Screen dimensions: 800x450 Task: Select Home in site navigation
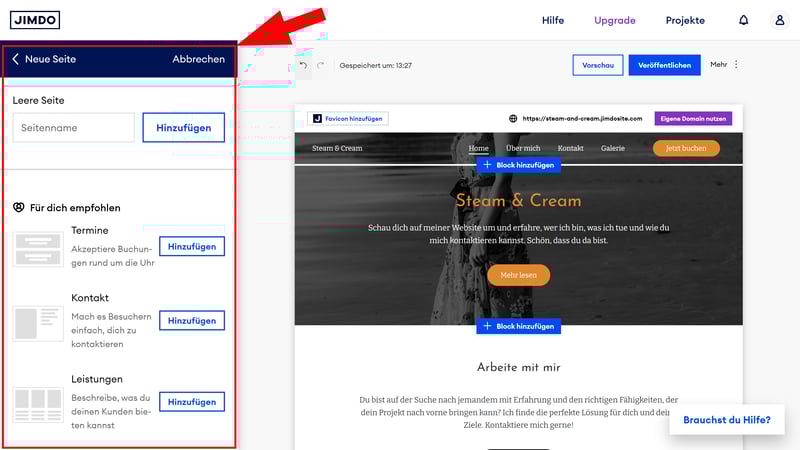pos(478,148)
